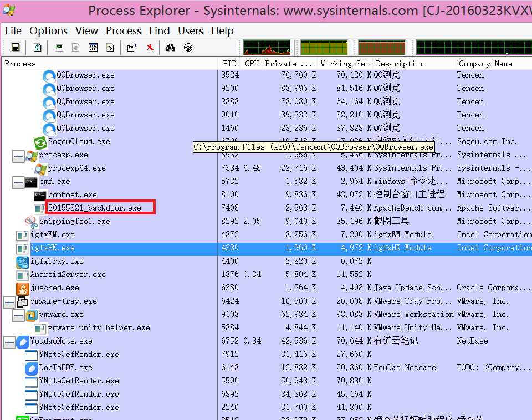Sort by the Company Name column header

point(493,64)
